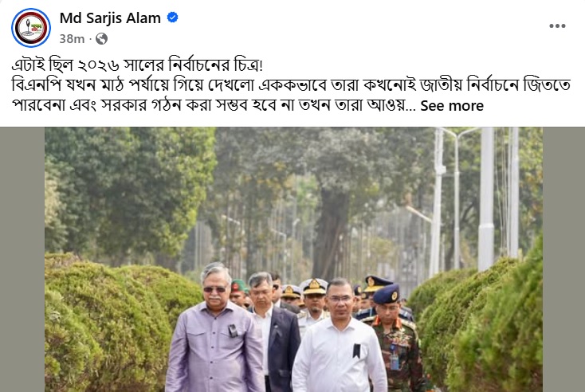
Task: Click the globe public audience icon
Action: click(101, 39)
